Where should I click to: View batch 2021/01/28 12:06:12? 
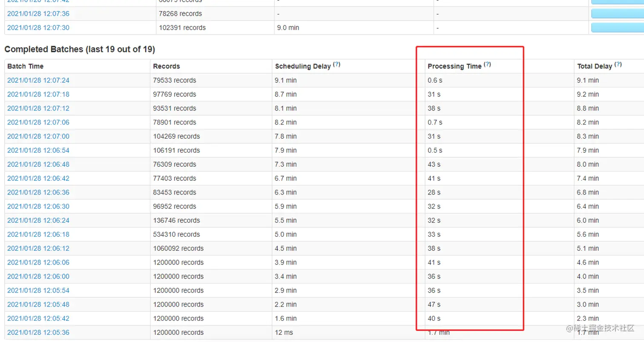click(x=38, y=248)
